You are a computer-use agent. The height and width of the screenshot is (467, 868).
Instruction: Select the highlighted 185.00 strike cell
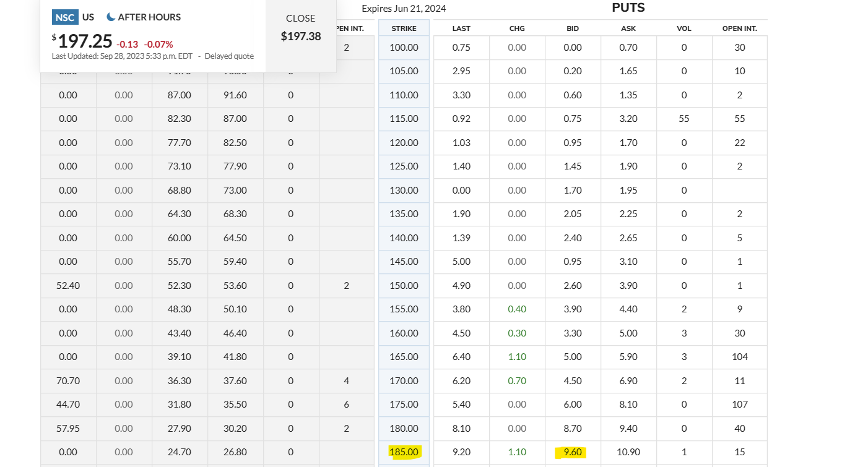tap(404, 452)
